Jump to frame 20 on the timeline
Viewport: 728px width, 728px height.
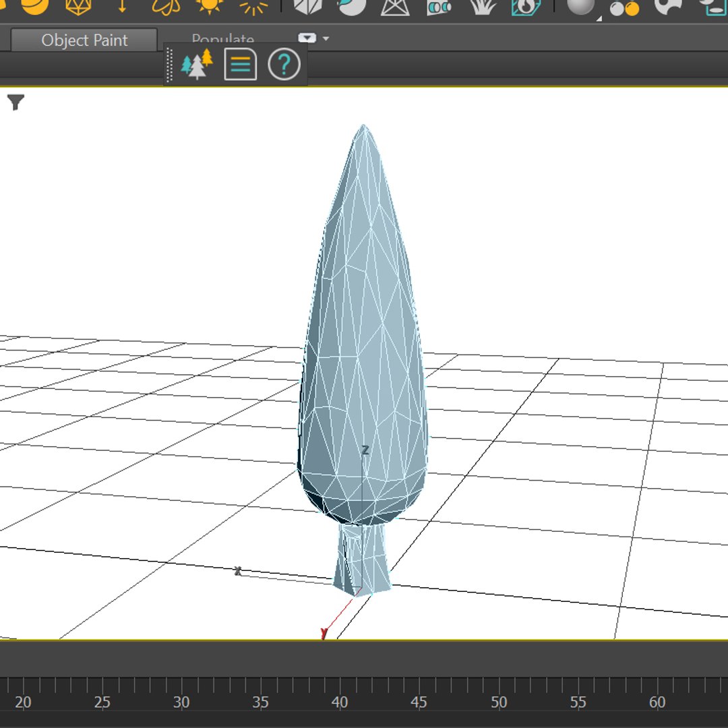[23, 702]
